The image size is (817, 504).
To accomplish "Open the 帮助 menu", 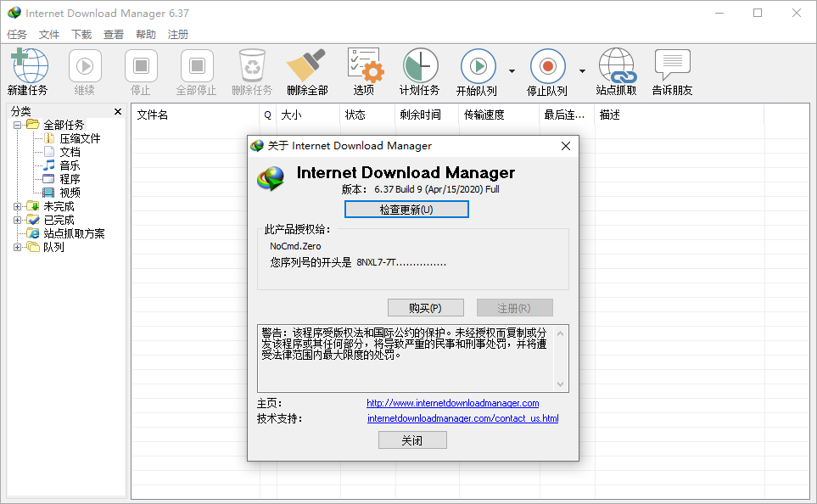I will click(x=146, y=35).
